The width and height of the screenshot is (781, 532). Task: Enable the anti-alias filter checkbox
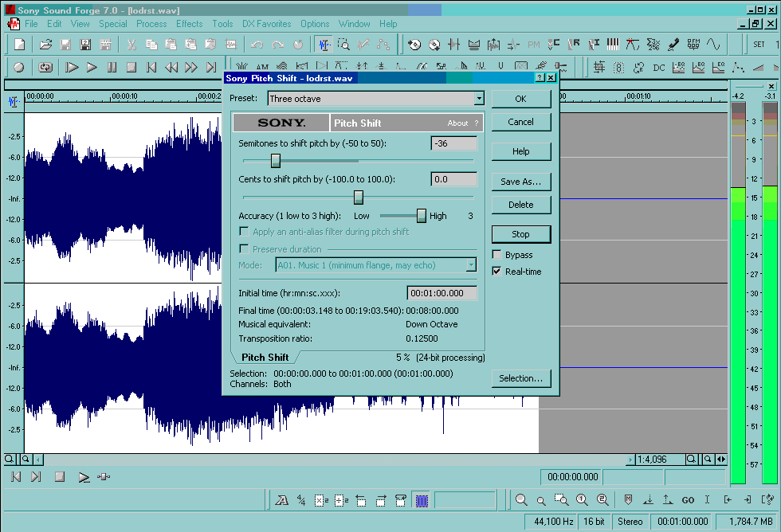tap(244, 232)
